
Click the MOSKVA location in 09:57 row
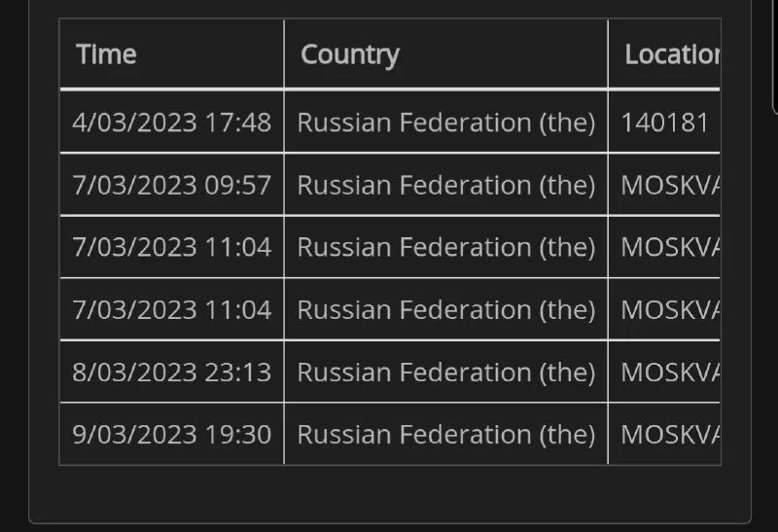point(670,185)
